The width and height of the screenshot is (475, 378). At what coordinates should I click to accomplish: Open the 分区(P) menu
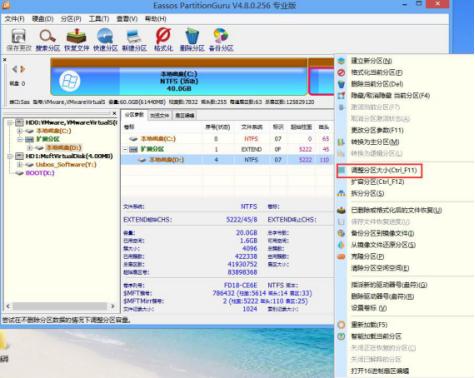(71, 19)
